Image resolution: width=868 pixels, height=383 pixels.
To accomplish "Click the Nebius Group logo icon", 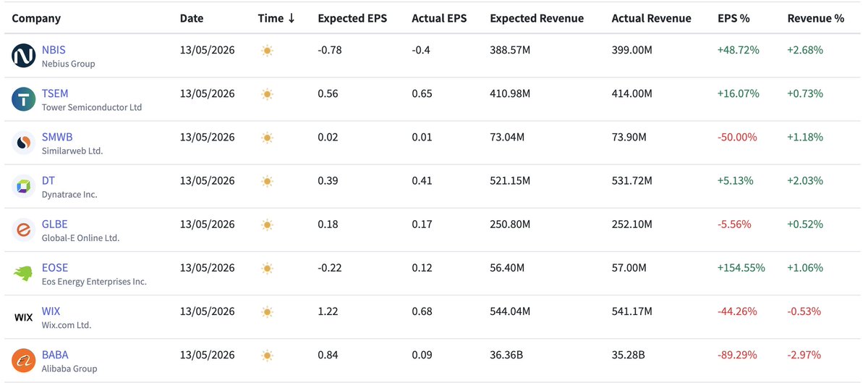I will (x=24, y=56).
